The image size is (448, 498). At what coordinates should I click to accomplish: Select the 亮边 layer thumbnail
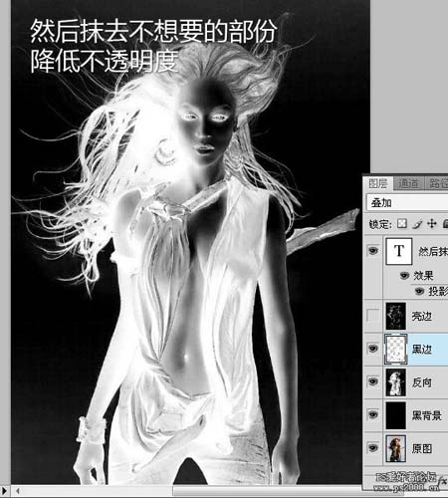[x=396, y=316]
